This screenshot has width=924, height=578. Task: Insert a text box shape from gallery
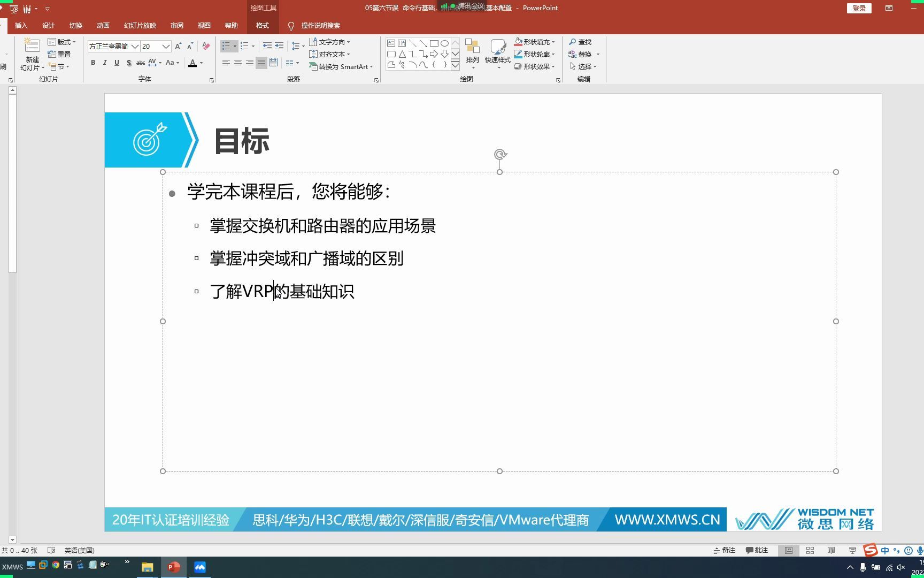pyautogui.click(x=391, y=43)
